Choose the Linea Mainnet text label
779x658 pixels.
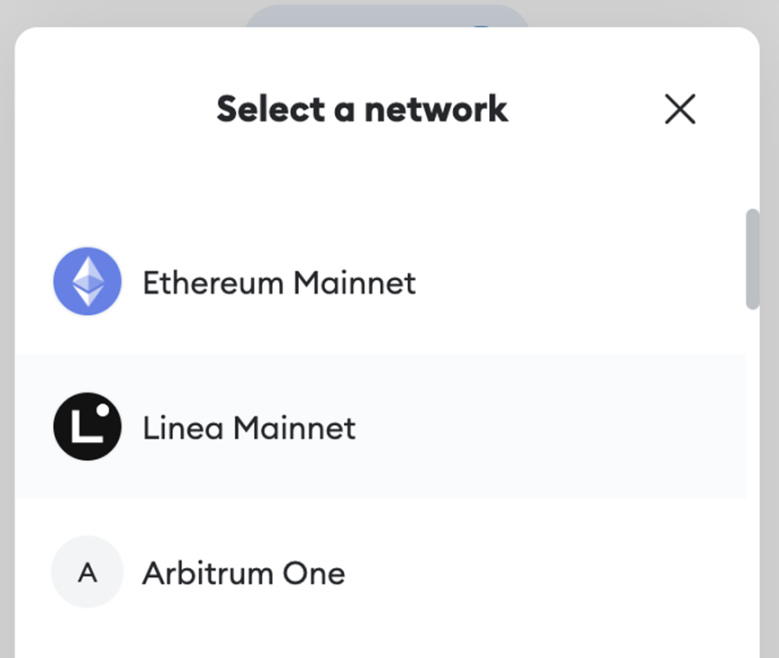pos(248,428)
